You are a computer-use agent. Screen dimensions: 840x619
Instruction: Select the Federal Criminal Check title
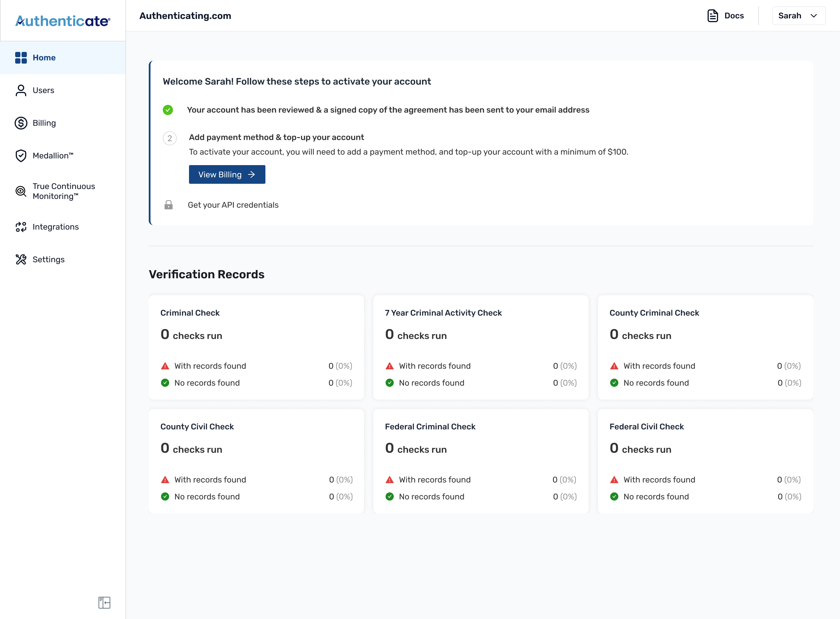click(x=430, y=427)
